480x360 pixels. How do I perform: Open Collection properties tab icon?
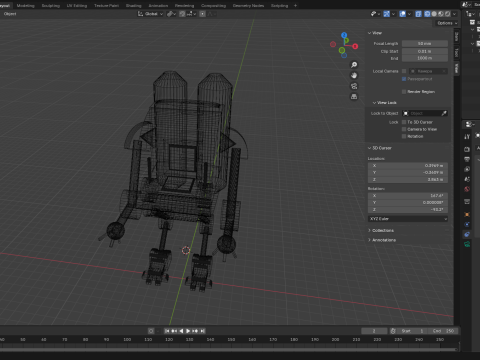tap(467, 202)
